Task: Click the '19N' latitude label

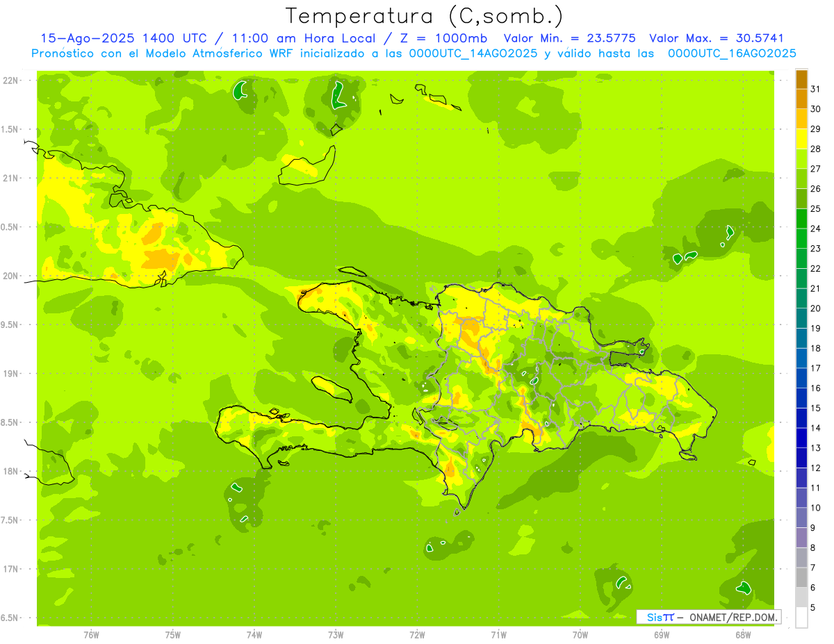Action: [x=11, y=374]
